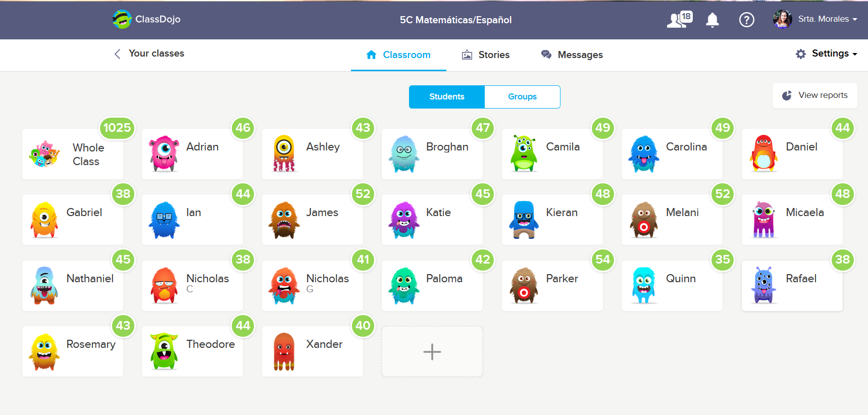Click James's 52 points badge
The image size is (868, 415).
point(363,194)
